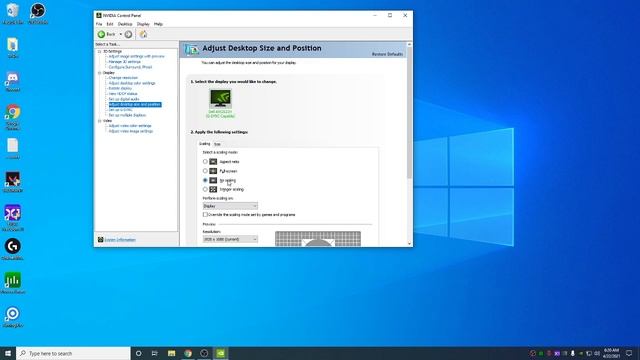This screenshot has width=640, height=360.
Task: Open the System Information link
Action: pos(120,240)
